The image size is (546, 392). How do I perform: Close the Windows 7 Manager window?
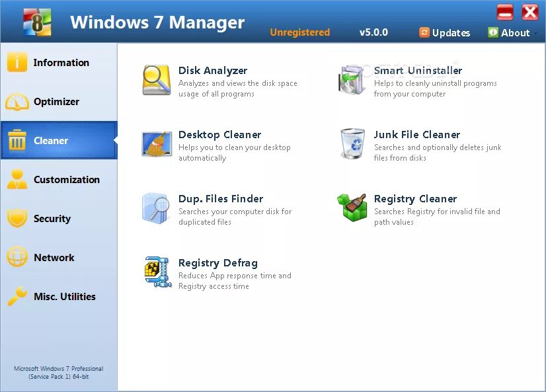point(530,12)
